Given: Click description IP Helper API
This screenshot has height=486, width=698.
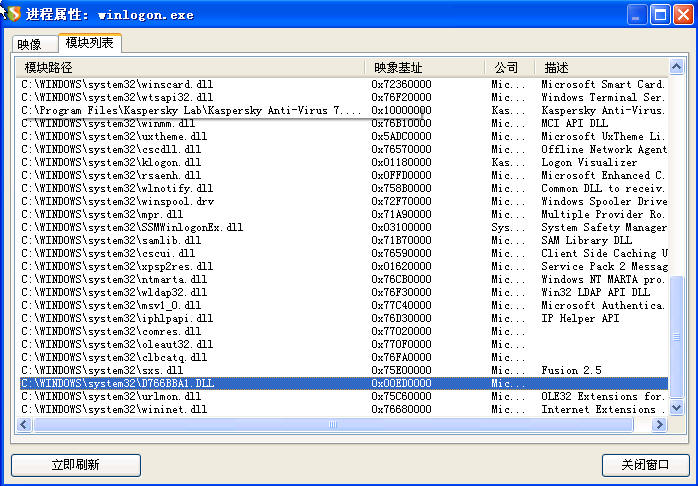Looking at the screenshot, I should [x=580, y=318].
